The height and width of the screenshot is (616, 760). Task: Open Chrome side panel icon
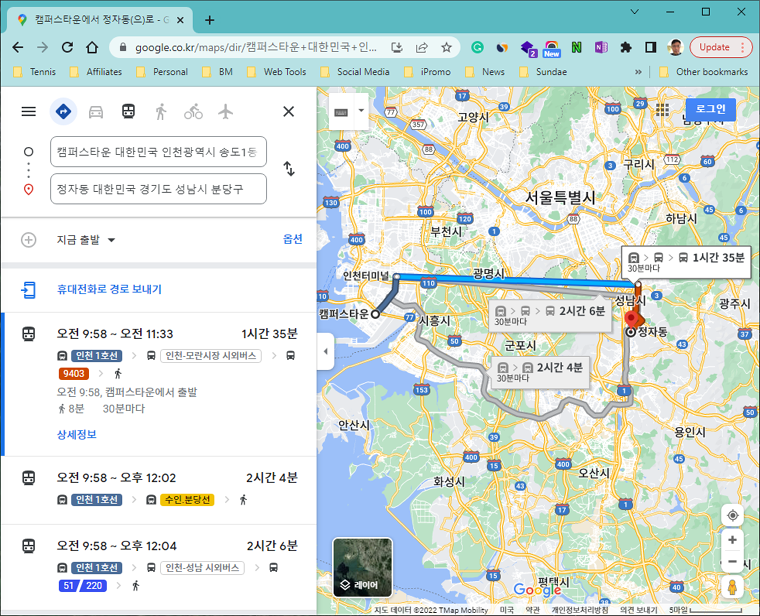[x=650, y=47]
